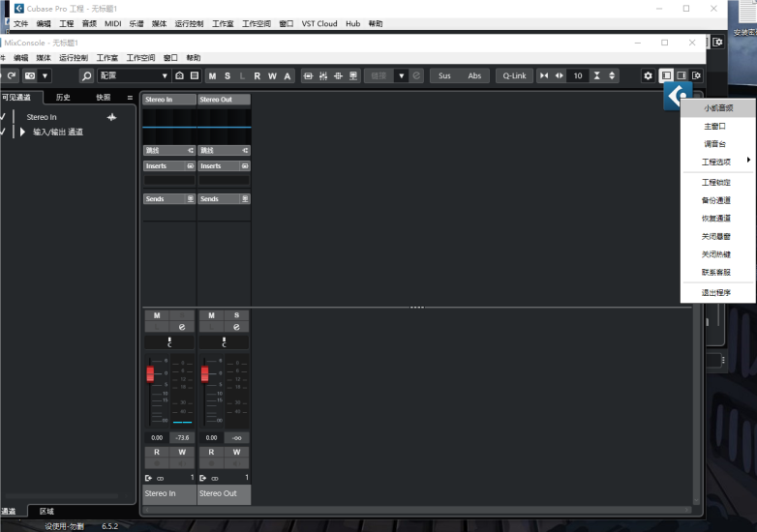
Task: Toggle the right zone panel icon
Action: 681,75
